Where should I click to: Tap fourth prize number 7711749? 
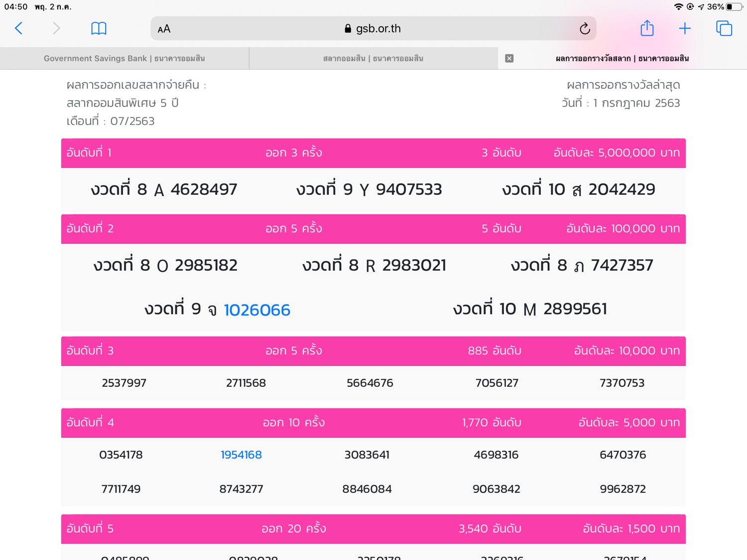(121, 489)
